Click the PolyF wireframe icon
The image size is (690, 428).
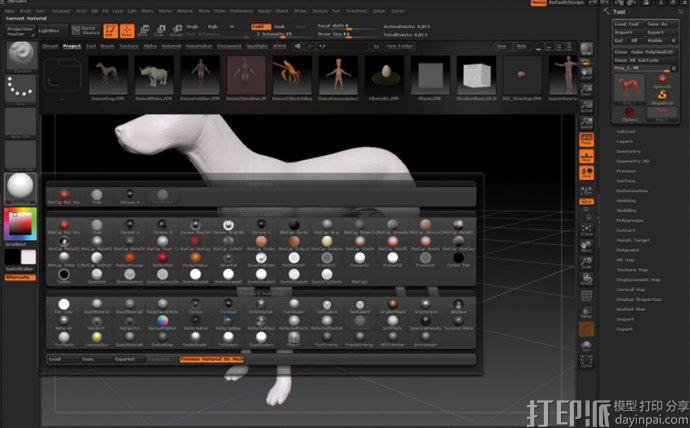pyautogui.click(x=586, y=296)
